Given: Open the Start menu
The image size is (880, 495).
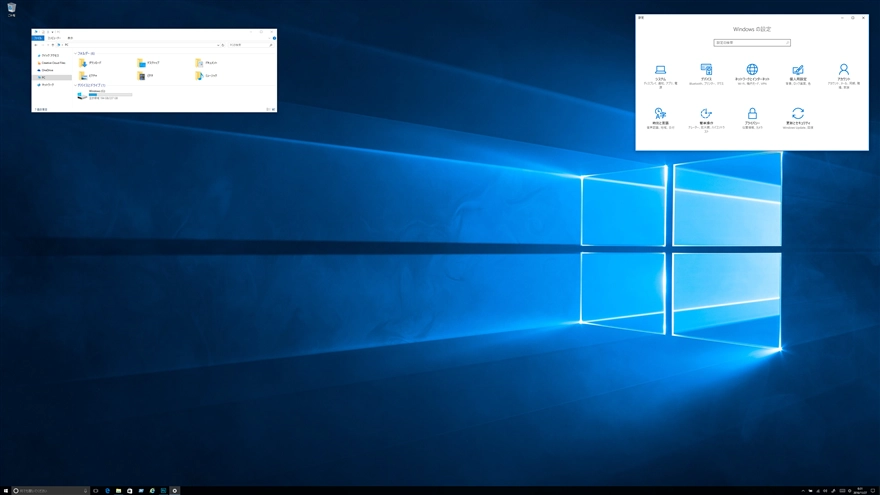Looking at the screenshot, I should 6,491.
